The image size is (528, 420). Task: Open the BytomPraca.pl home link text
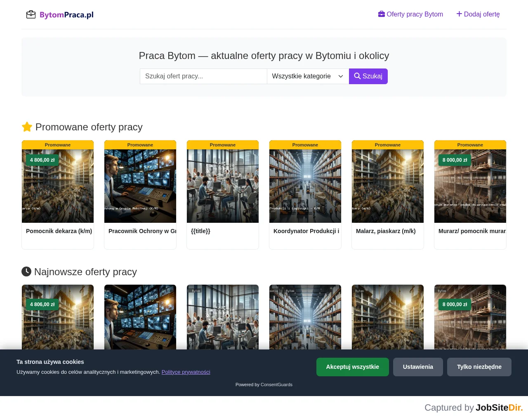coord(66,15)
